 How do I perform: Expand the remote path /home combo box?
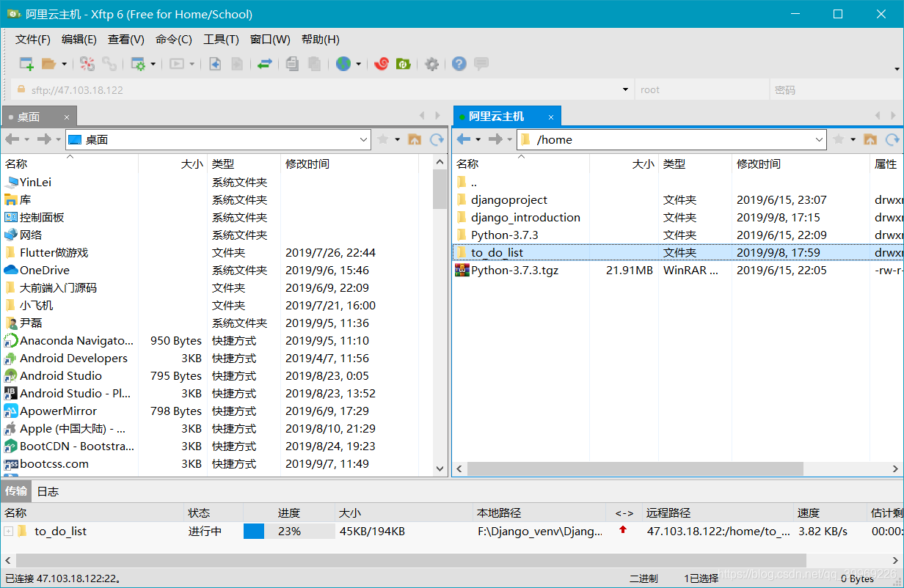pos(820,139)
